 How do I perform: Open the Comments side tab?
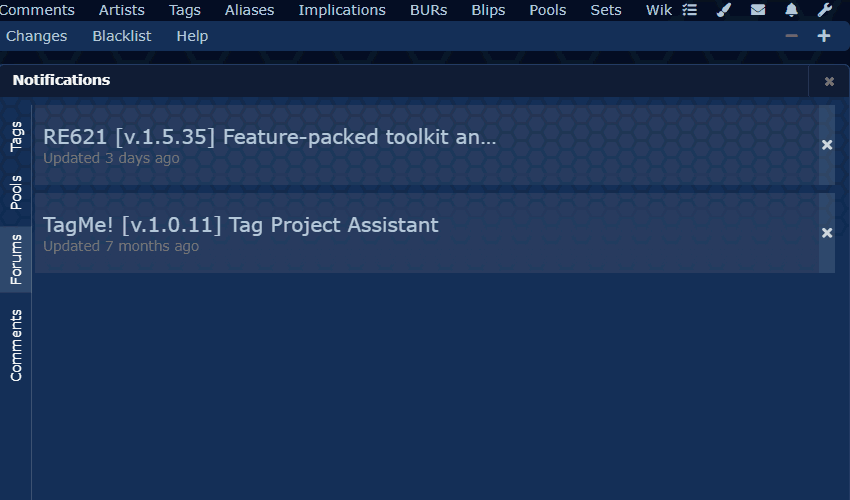click(16, 345)
